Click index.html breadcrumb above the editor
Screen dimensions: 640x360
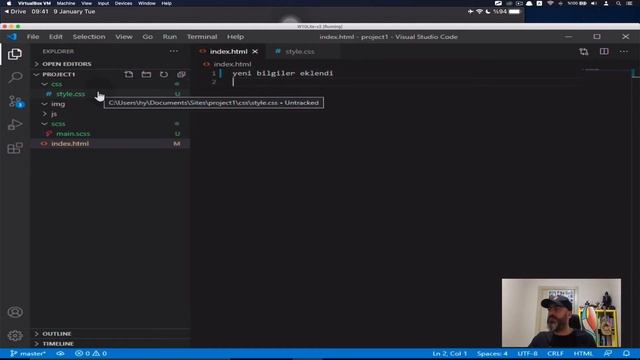[232, 64]
